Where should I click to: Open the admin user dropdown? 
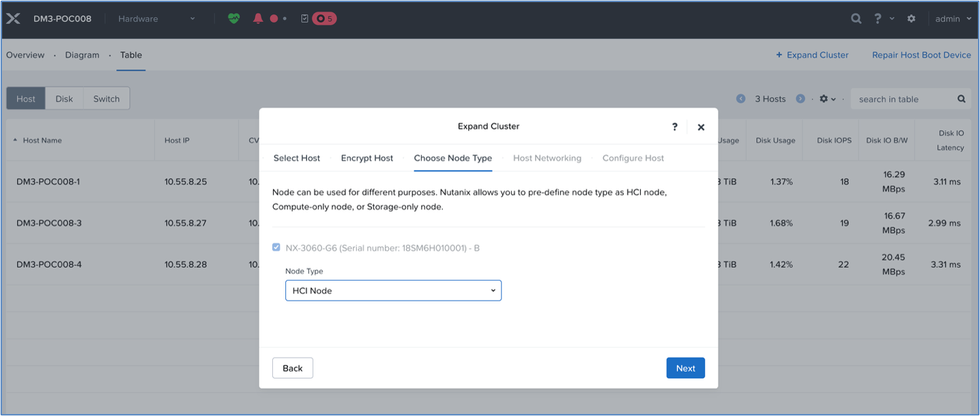(953, 19)
